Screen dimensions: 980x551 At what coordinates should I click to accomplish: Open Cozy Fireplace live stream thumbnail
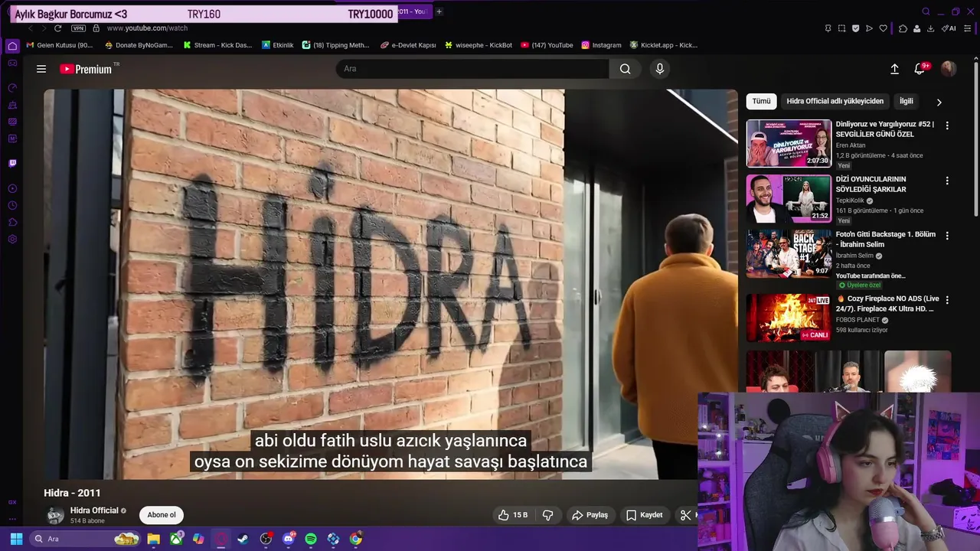(x=789, y=318)
